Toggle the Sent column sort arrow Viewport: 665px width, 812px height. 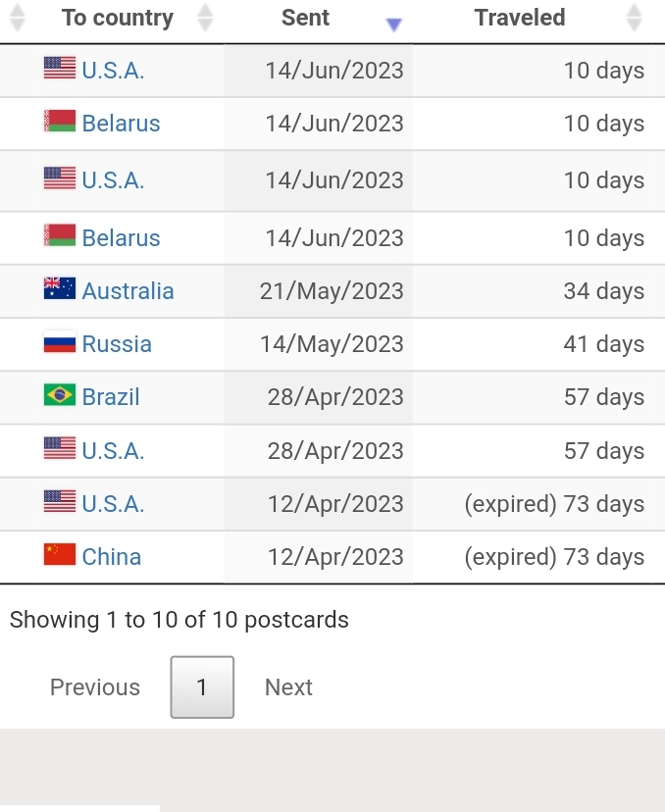[394, 24]
